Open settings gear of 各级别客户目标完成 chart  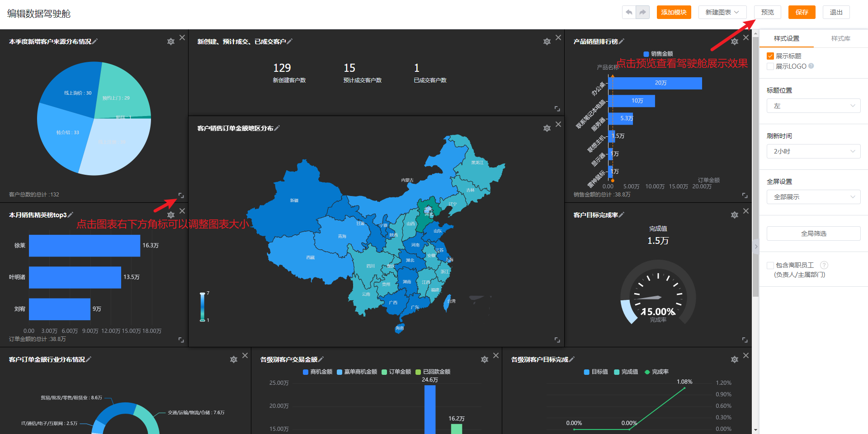coord(735,359)
